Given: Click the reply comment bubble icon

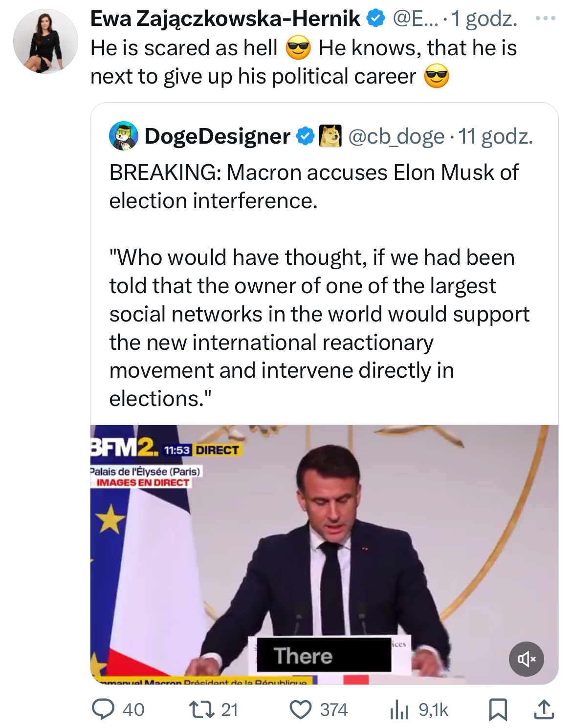Looking at the screenshot, I should tap(104, 709).
